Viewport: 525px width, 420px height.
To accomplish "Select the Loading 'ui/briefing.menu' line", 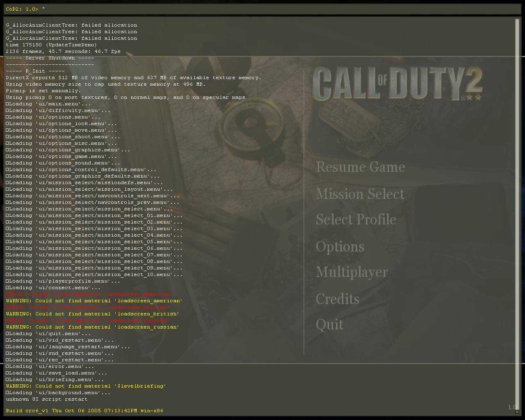I will coord(55,379).
